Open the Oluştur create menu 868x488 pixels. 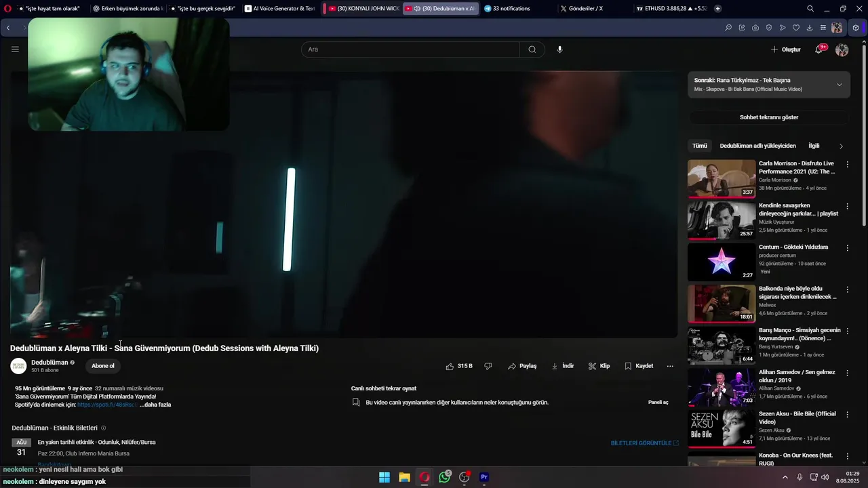pos(786,49)
